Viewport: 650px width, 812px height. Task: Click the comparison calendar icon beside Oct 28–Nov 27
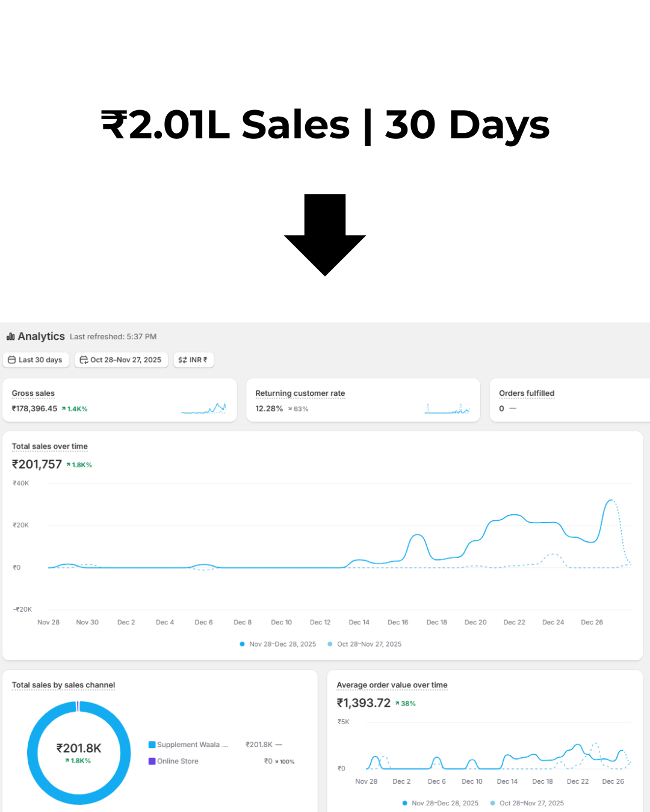(x=84, y=360)
